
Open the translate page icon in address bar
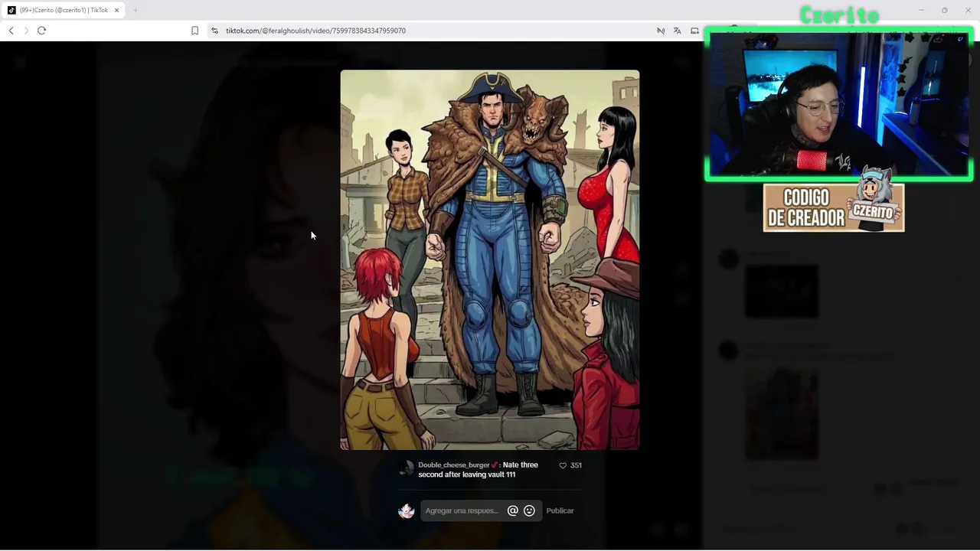click(677, 31)
